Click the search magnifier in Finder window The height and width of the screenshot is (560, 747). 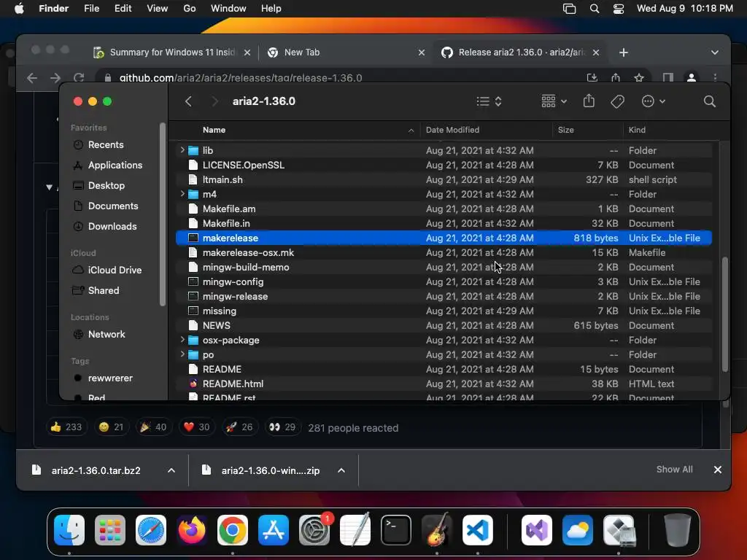pyautogui.click(x=709, y=101)
